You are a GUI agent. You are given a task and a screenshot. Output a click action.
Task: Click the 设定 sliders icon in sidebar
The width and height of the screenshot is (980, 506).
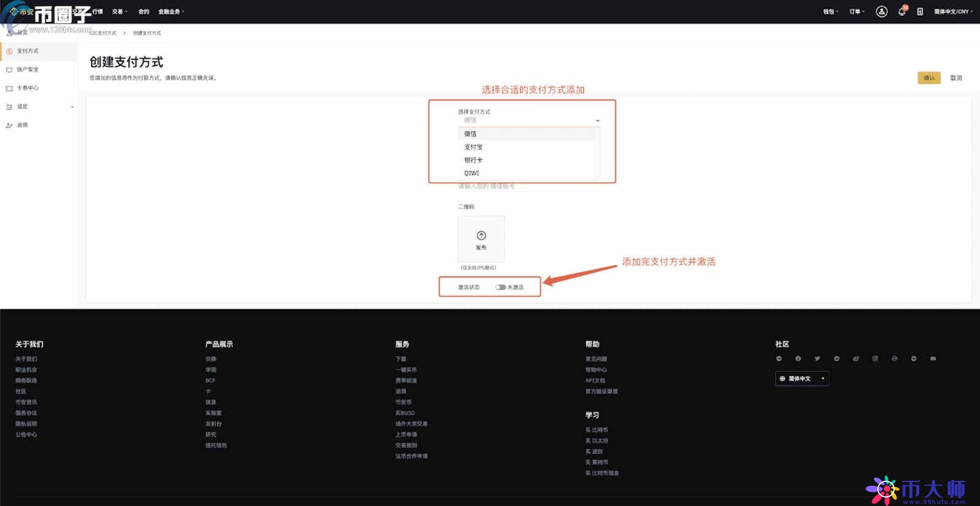click(9, 107)
